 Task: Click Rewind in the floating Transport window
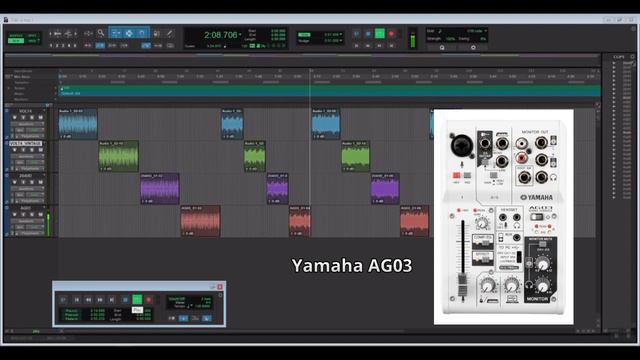tap(88, 300)
